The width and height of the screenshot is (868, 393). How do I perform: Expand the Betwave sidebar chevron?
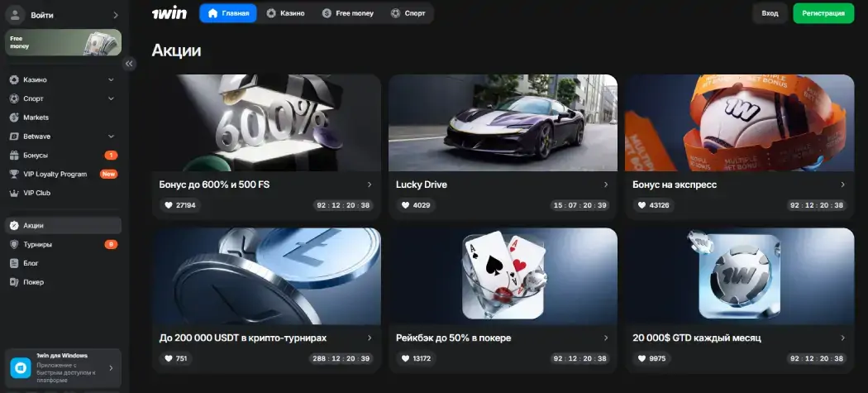coord(112,137)
